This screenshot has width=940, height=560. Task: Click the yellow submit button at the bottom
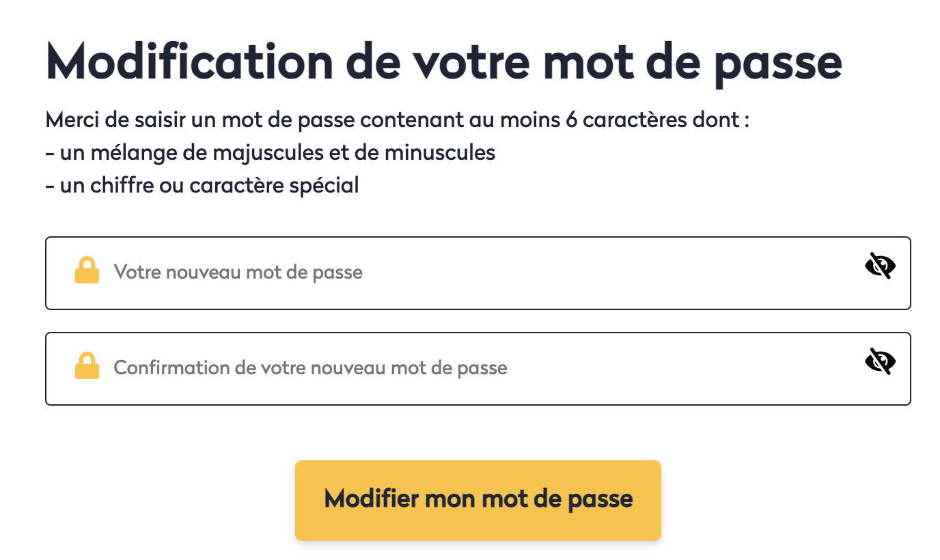pyautogui.click(x=478, y=500)
